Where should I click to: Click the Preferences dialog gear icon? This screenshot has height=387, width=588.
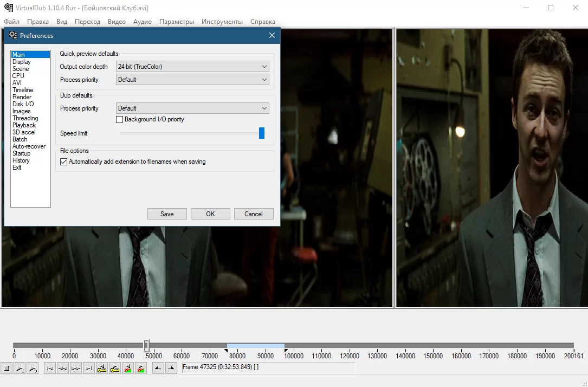pyautogui.click(x=13, y=35)
